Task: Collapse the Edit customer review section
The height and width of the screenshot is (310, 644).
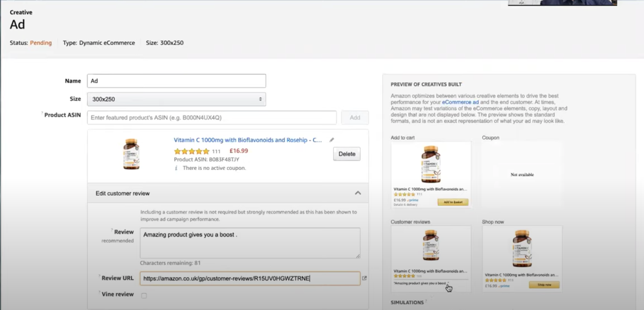Action: pyautogui.click(x=358, y=193)
